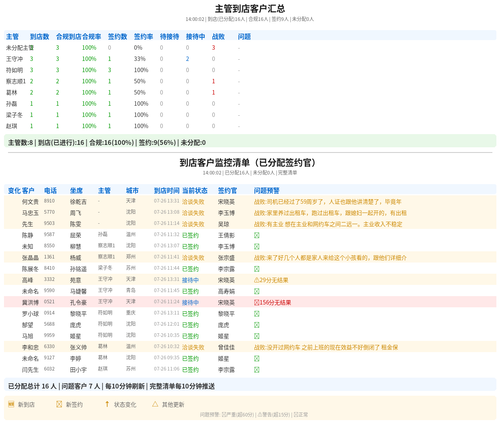This screenshot has height=437, width=500.
Task: Click the 签约数 column header
Action: [x=117, y=37]
